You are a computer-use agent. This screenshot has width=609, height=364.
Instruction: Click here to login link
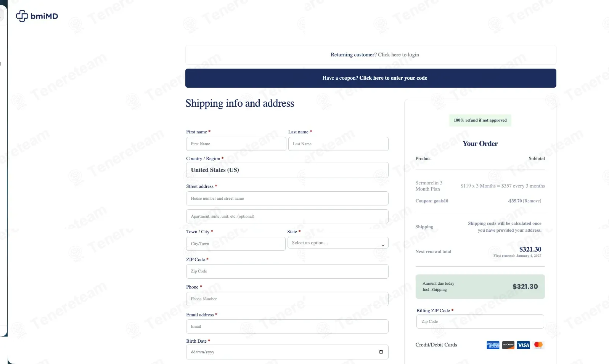(x=399, y=55)
